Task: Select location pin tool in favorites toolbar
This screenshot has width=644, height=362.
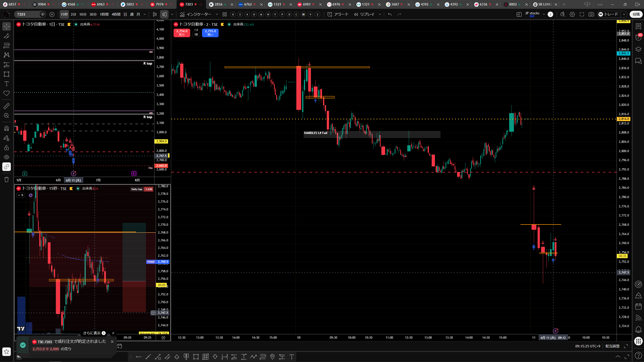Action: coord(272,357)
